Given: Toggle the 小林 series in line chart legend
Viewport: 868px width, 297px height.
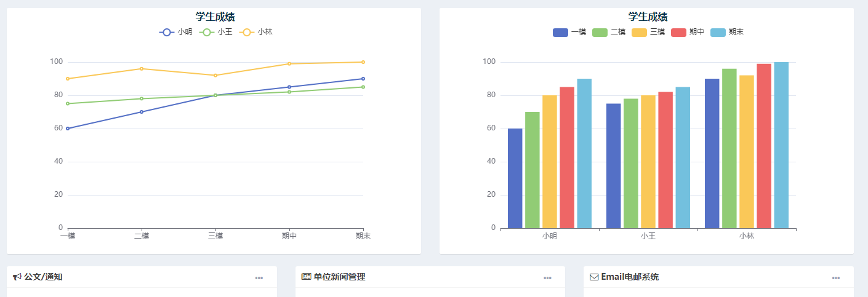Looking at the screenshot, I should pos(255,32).
